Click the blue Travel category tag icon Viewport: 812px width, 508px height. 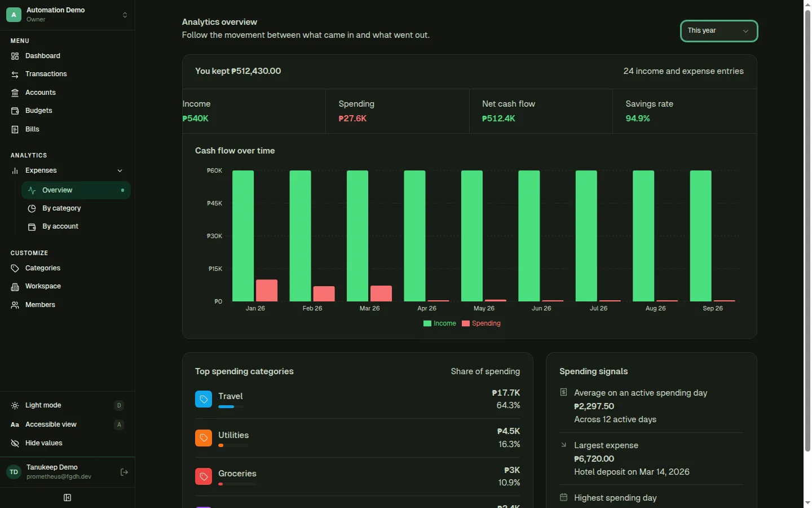point(204,399)
